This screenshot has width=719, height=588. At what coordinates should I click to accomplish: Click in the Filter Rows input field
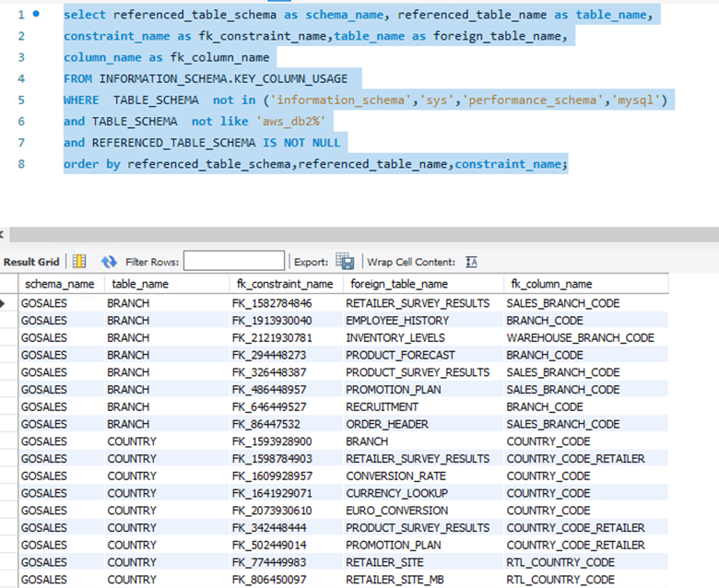[233, 262]
